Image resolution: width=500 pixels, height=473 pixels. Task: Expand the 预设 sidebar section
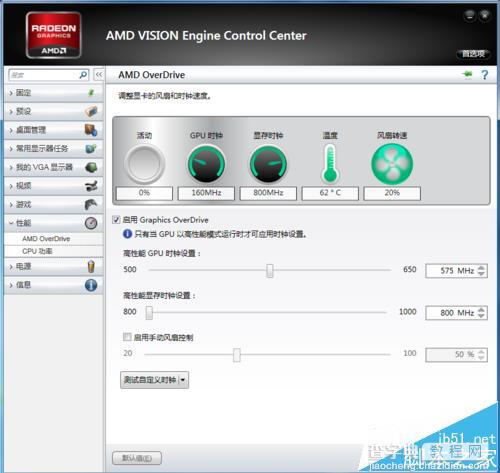click(x=11, y=111)
